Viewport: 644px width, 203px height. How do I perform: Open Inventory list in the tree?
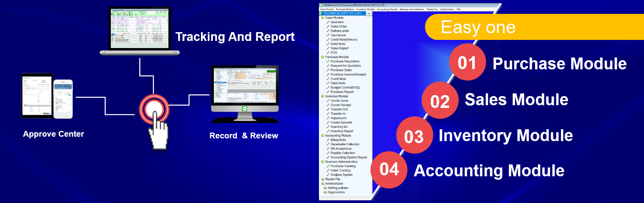pyautogui.click(x=339, y=127)
